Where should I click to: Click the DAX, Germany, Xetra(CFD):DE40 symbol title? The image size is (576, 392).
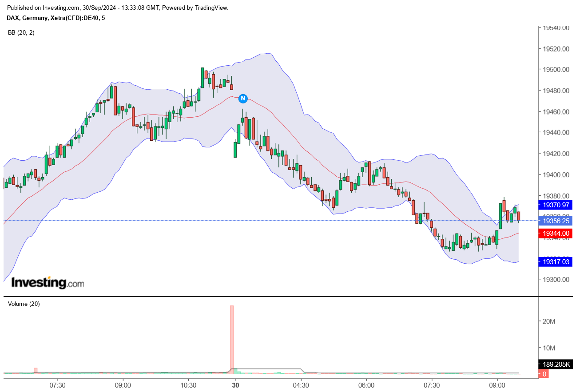click(x=56, y=18)
